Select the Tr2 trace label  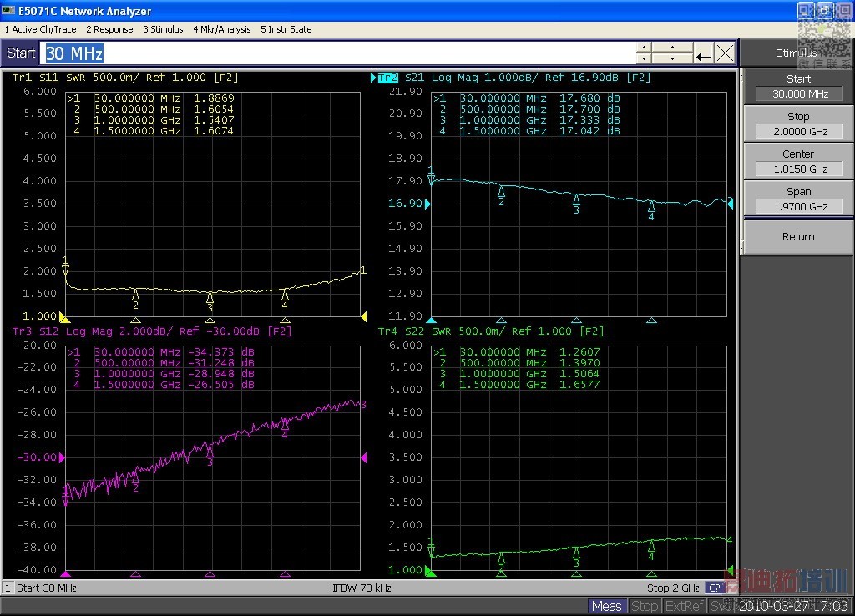(x=387, y=78)
